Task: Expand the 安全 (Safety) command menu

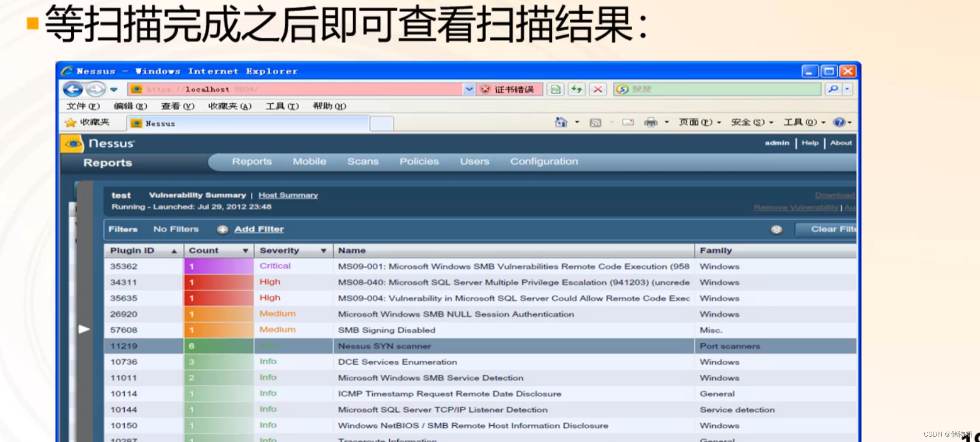Action: pos(752,122)
